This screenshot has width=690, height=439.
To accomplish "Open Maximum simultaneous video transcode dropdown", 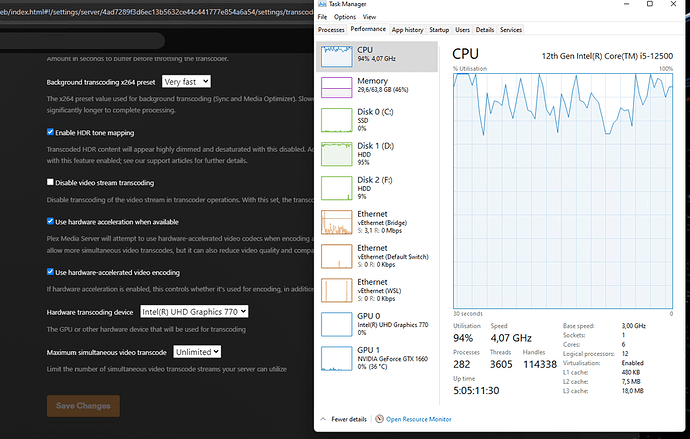I will [x=197, y=351].
